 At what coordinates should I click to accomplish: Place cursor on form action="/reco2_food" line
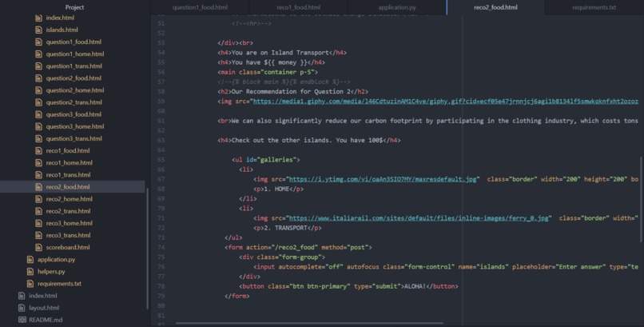tap(298, 247)
